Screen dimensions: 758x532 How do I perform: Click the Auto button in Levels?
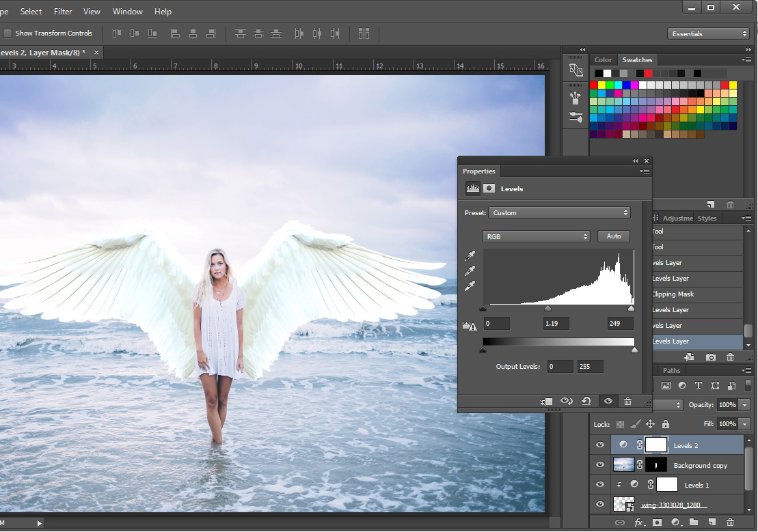(x=613, y=236)
